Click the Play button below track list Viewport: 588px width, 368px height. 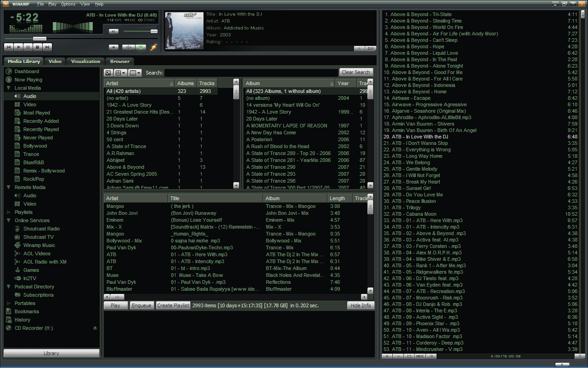click(x=115, y=305)
